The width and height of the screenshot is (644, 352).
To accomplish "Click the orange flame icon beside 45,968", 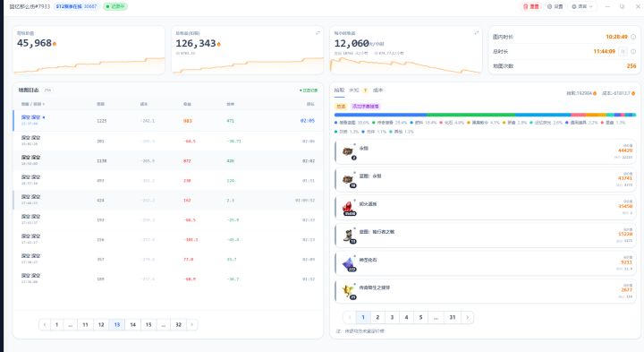I will (55, 44).
